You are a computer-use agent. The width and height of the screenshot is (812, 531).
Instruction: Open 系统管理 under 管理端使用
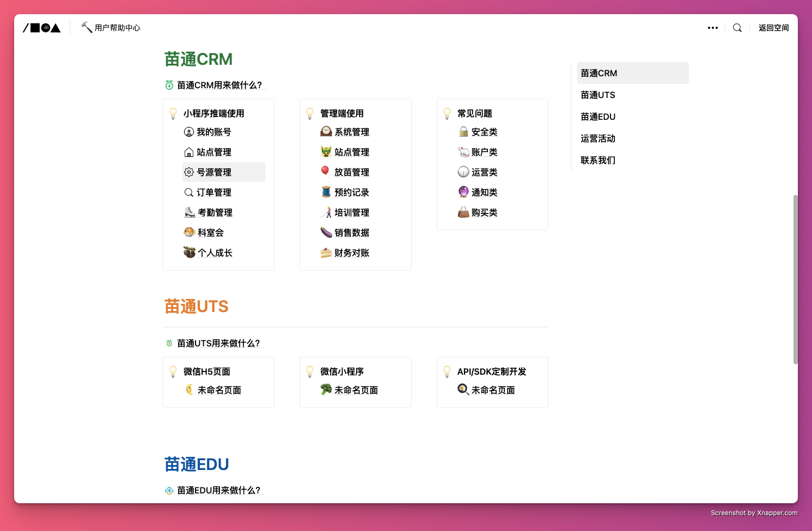point(352,132)
